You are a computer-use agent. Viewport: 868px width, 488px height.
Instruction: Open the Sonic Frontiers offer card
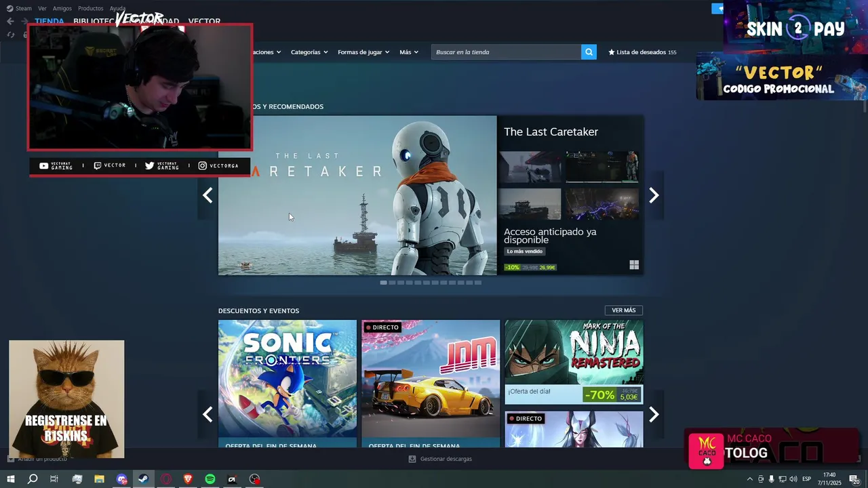click(x=288, y=384)
